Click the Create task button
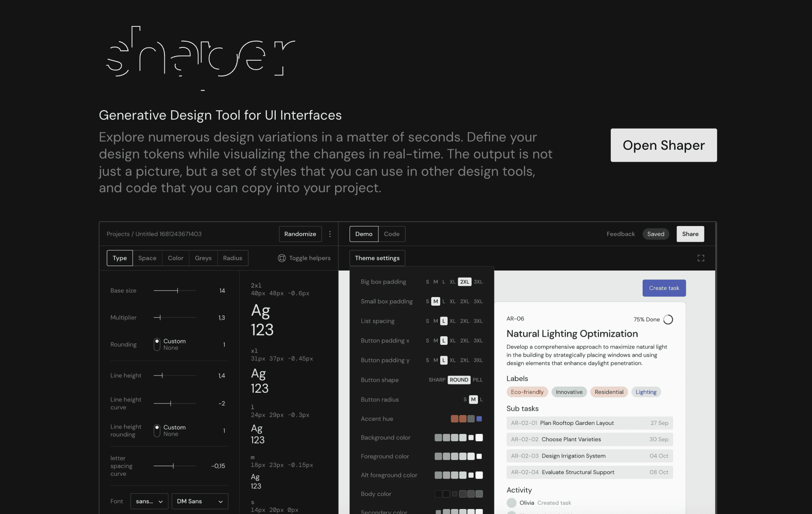Screen dimensions: 812x514 pyautogui.click(x=664, y=288)
